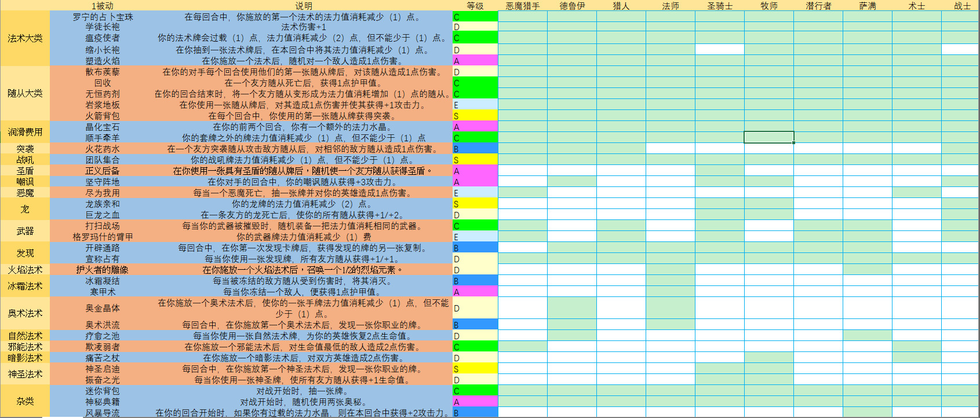Click the 火焰法术 category cell
This screenshot has height=418, width=980.
tap(25, 270)
